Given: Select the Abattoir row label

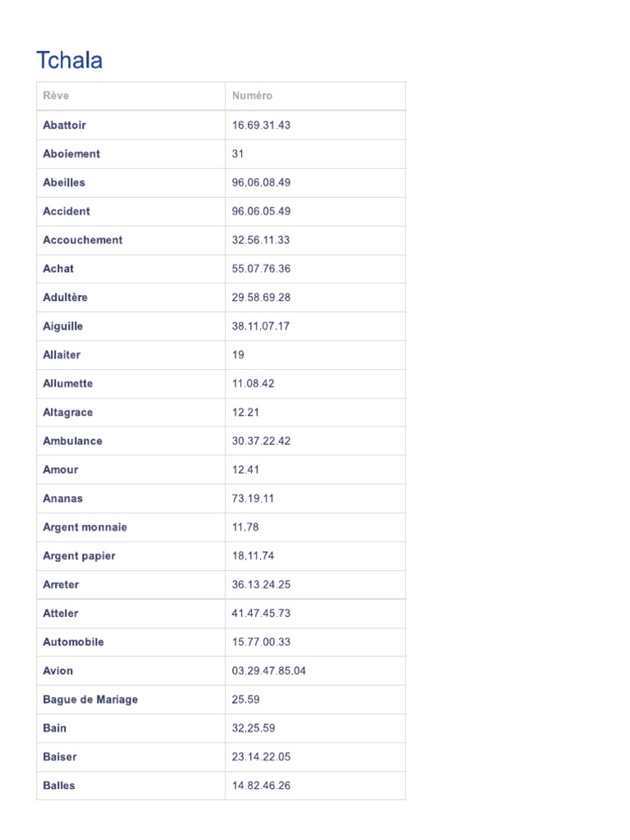Looking at the screenshot, I should (64, 126).
